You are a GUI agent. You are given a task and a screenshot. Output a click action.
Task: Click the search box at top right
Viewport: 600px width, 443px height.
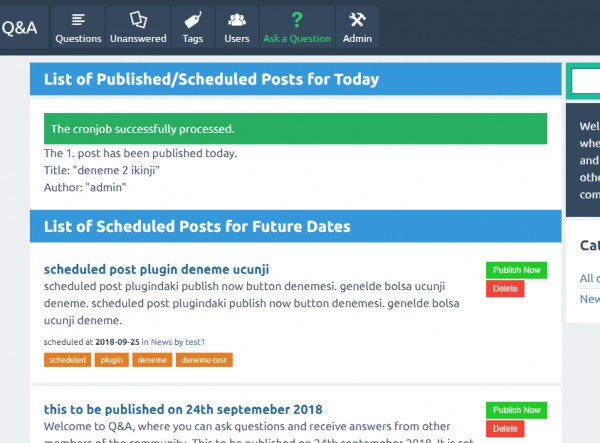coord(585,82)
